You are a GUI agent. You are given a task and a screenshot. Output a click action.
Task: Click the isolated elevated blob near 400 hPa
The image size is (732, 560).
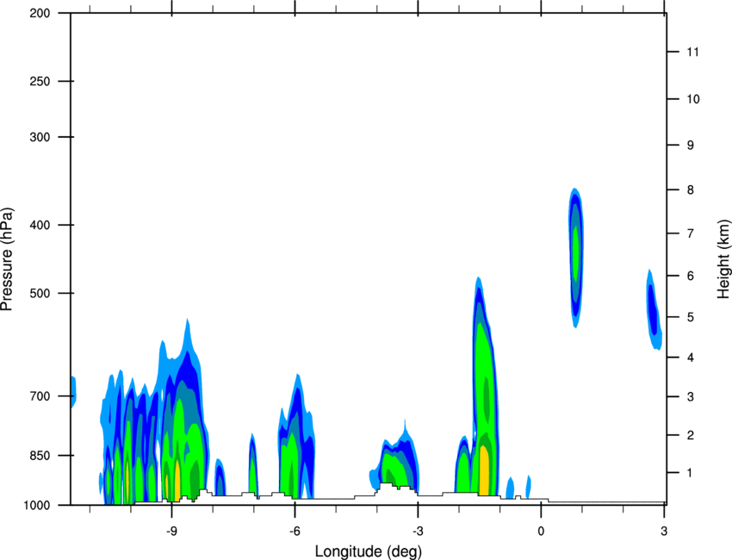(x=576, y=258)
